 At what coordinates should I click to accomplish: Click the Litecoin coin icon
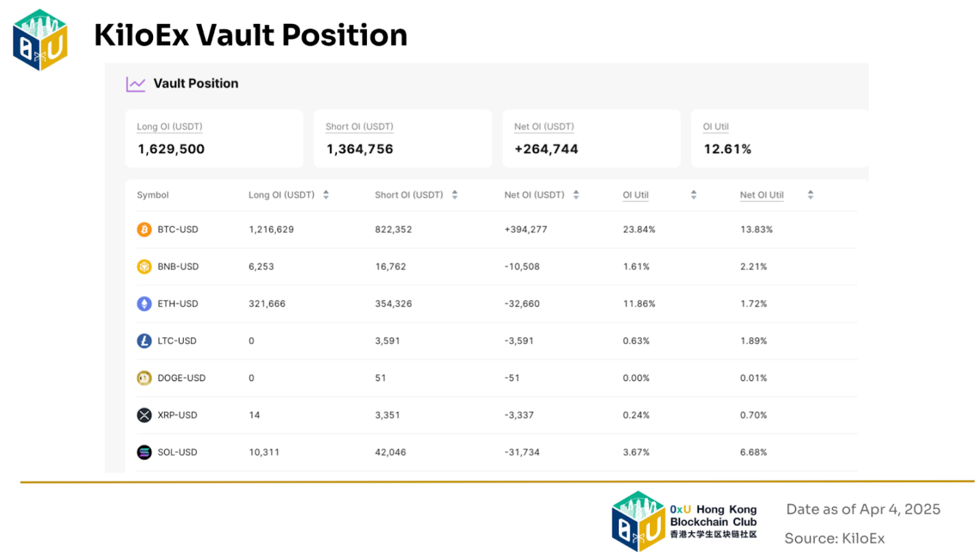tap(144, 341)
